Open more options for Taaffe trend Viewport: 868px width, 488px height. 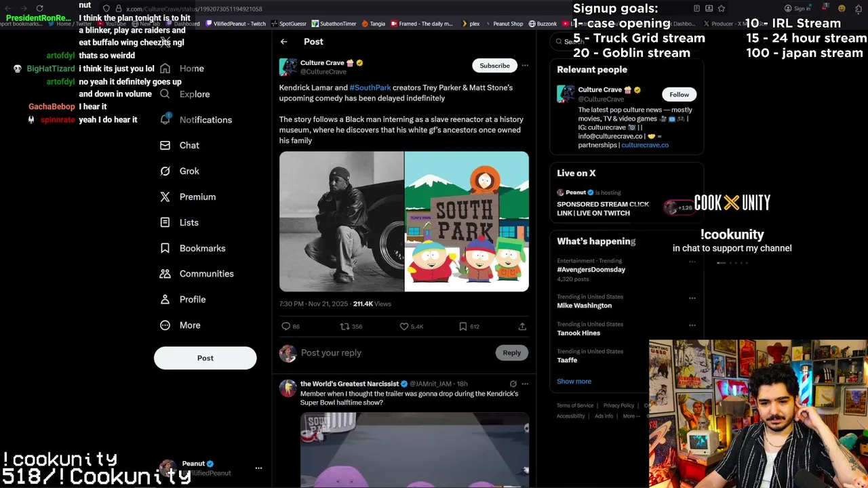click(x=692, y=352)
